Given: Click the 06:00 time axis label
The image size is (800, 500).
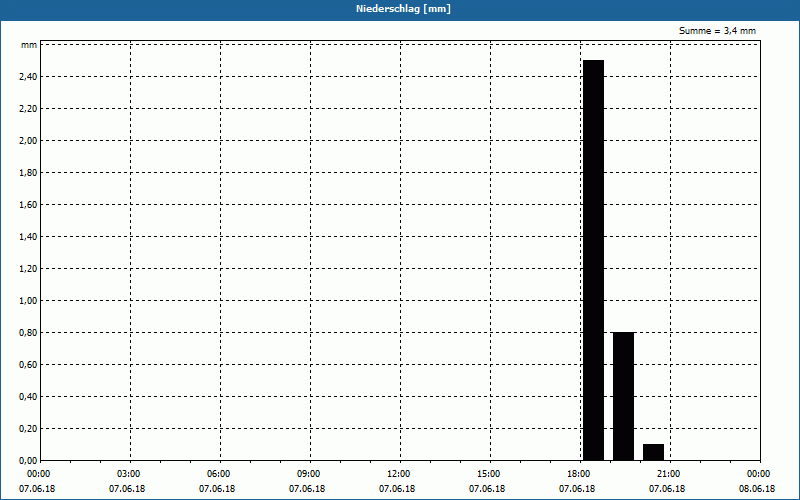Looking at the screenshot, I should tap(219, 474).
